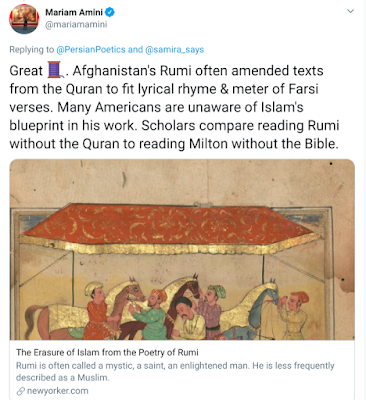Open the Rumi painting card image
Viewport: 366px width, 400px height.
point(182,249)
